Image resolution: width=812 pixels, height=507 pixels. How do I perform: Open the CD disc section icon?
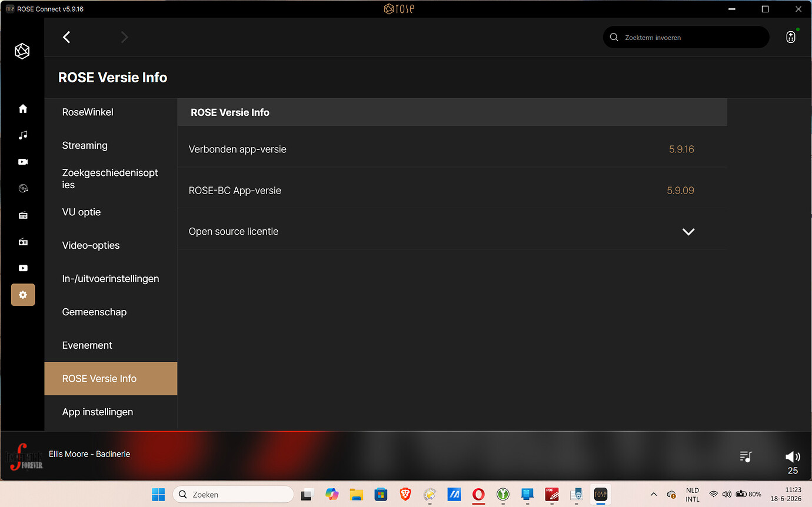(23, 188)
